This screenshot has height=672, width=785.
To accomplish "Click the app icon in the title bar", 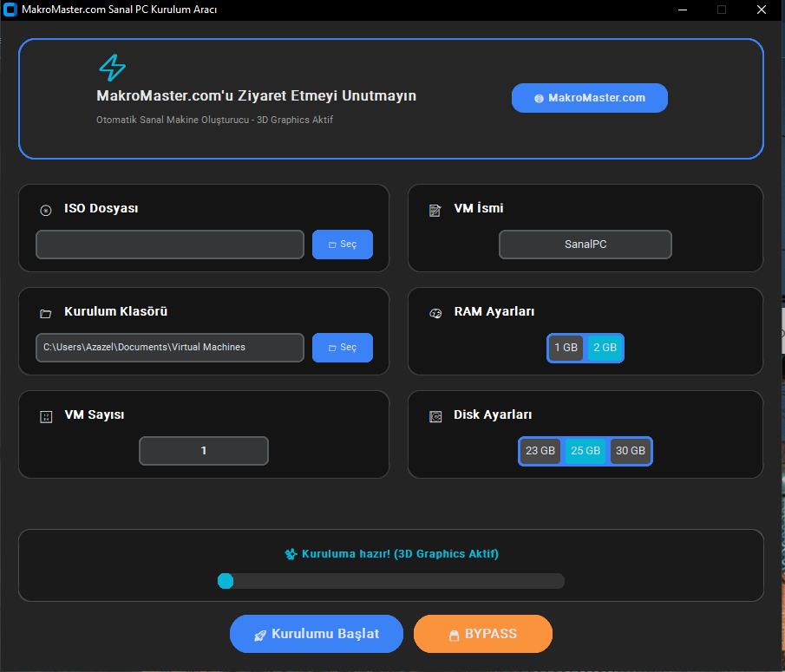I will pos(10,10).
